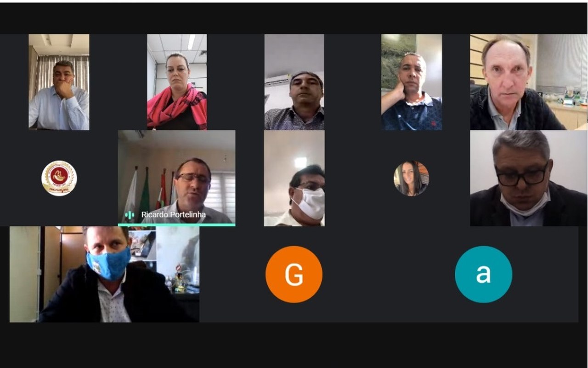Open the tile of man with black-framed glasses

[528, 178]
